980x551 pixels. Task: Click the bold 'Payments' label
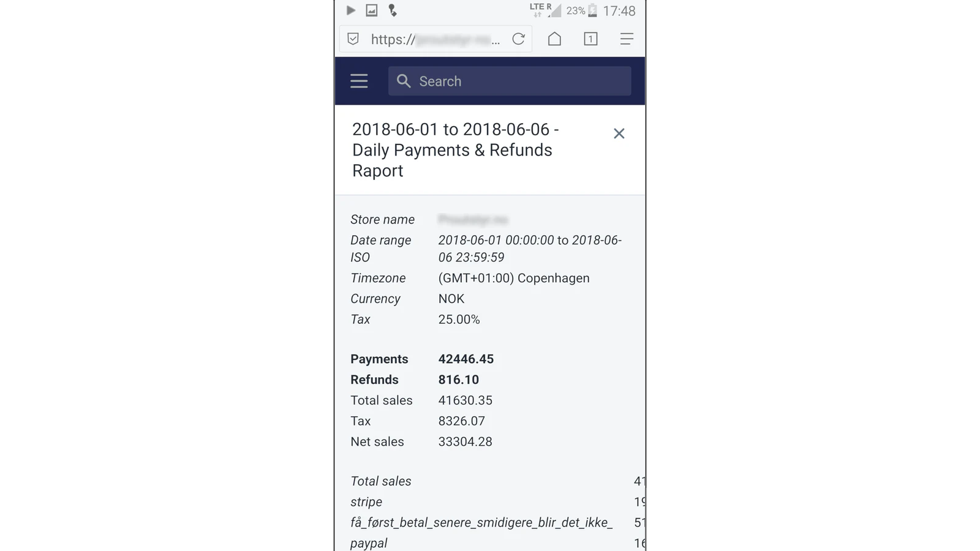(379, 359)
